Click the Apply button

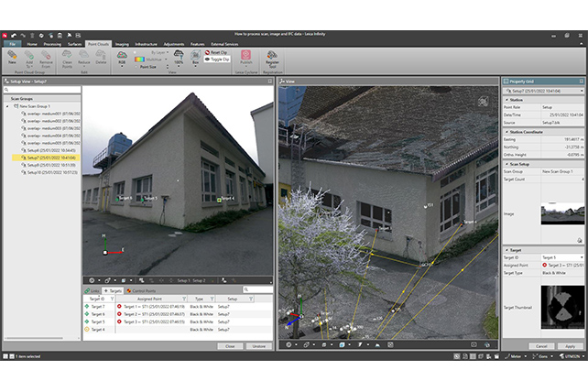570,345
